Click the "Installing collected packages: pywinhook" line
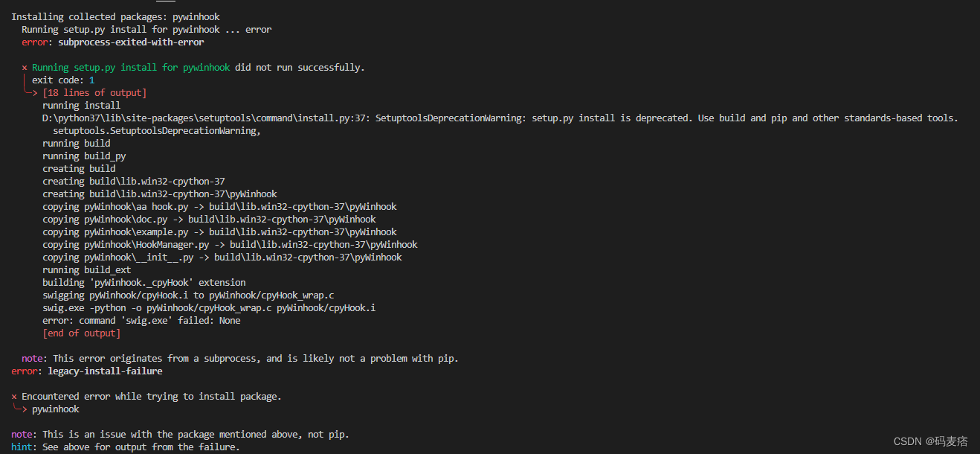Image resolution: width=980 pixels, height=454 pixels. [x=115, y=16]
